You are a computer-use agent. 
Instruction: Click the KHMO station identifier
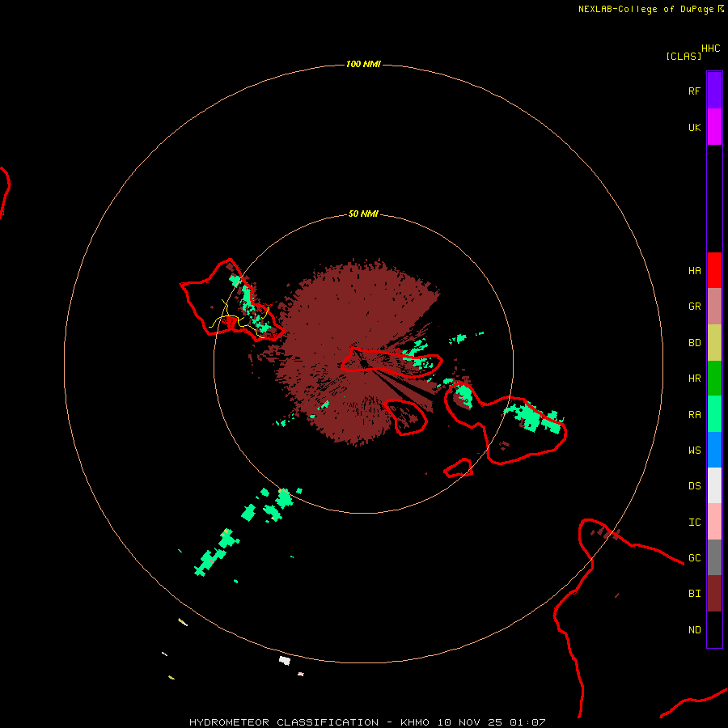415,722
